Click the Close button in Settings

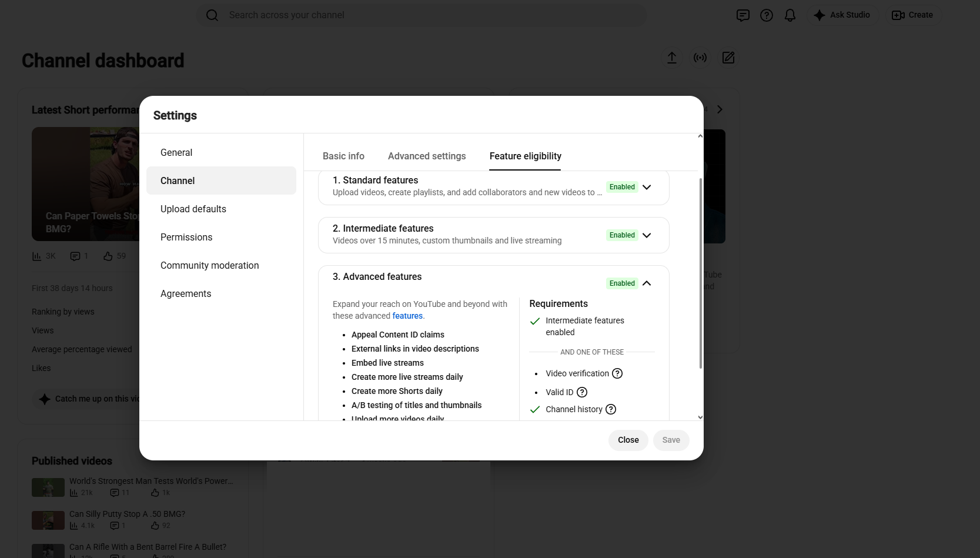(x=628, y=440)
